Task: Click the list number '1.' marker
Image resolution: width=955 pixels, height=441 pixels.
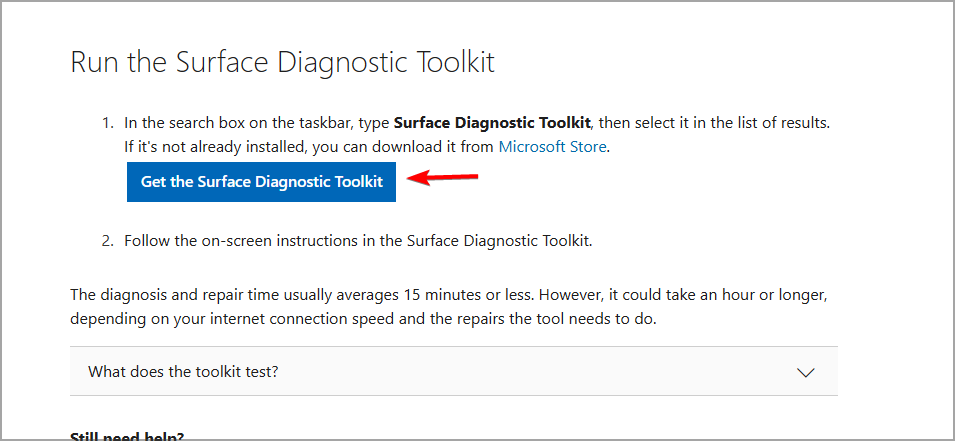Action: (x=108, y=122)
